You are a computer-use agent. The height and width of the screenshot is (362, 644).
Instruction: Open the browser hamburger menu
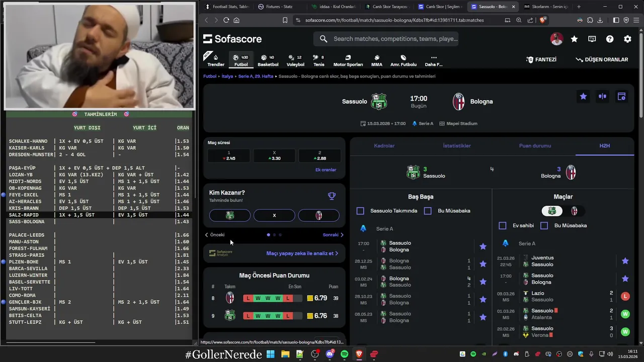(636, 20)
